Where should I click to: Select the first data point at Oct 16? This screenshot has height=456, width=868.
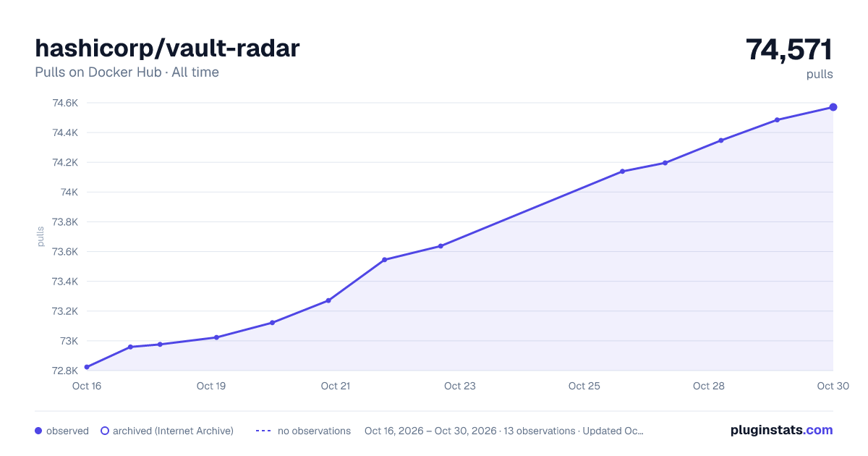[87, 367]
